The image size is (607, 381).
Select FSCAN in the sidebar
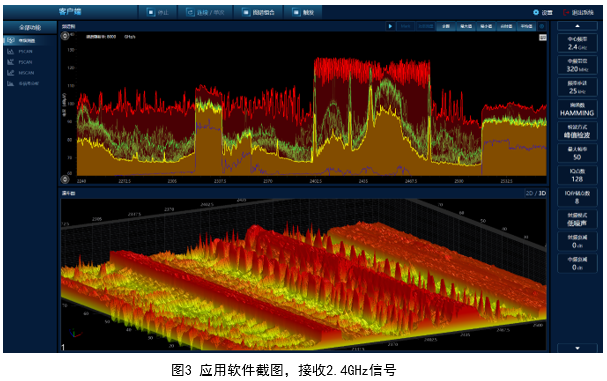pyautogui.click(x=26, y=62)
